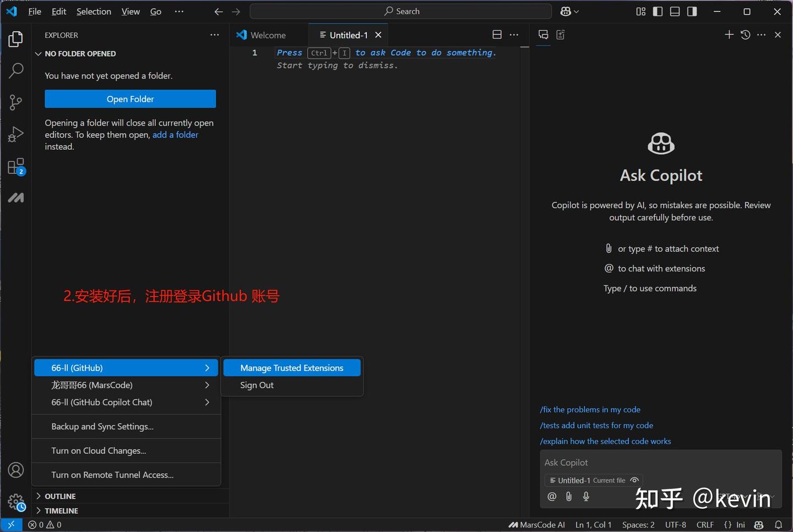The width and height of the screenshot is (793, 532).
Task: Select the Run and Debug icon
Action: (x=15, y=134)
